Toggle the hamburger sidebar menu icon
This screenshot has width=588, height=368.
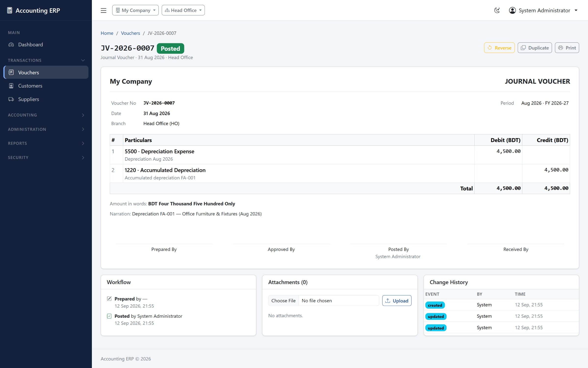[x=103, y=10]
